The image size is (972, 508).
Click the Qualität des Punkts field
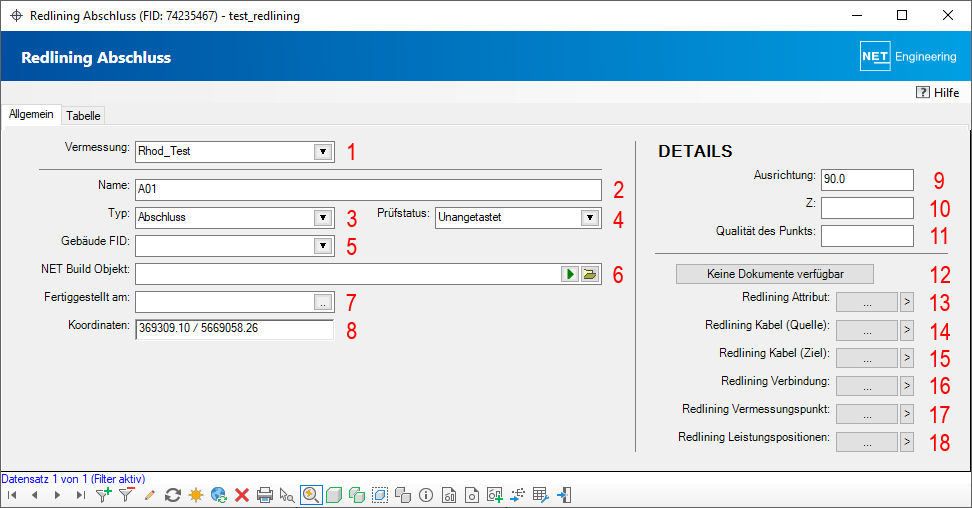867,236
